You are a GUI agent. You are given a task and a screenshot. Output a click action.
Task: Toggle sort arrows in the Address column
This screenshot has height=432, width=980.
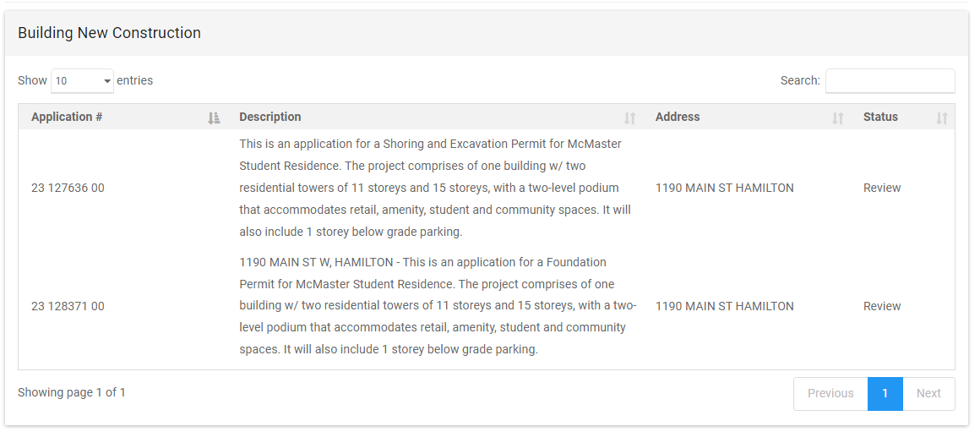pos(837,118)
